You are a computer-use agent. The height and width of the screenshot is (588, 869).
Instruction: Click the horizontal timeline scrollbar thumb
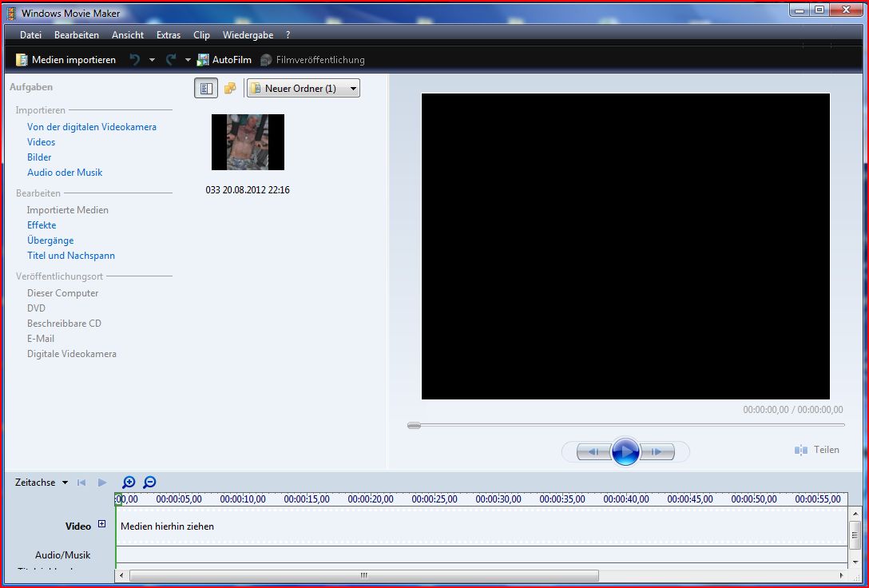click(x=364, y=575)
